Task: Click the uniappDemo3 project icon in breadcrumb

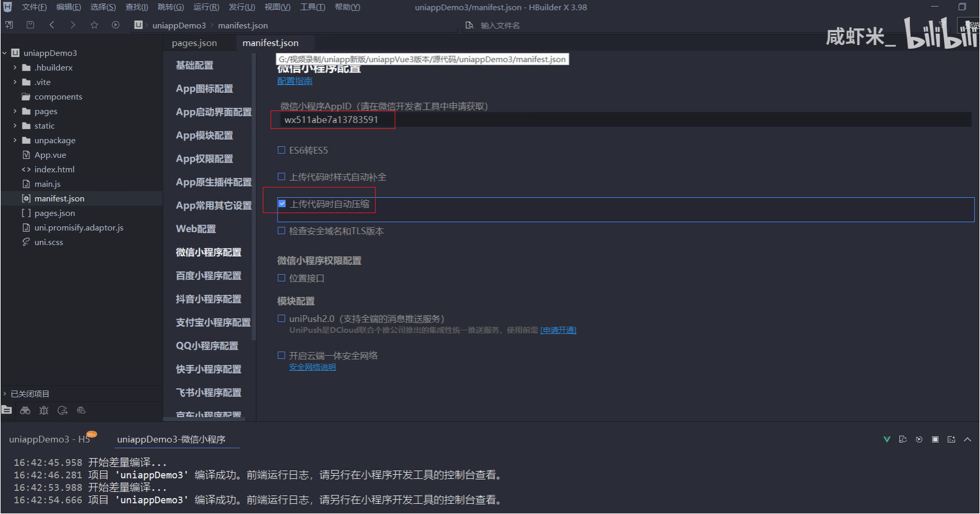Action: 139,25
